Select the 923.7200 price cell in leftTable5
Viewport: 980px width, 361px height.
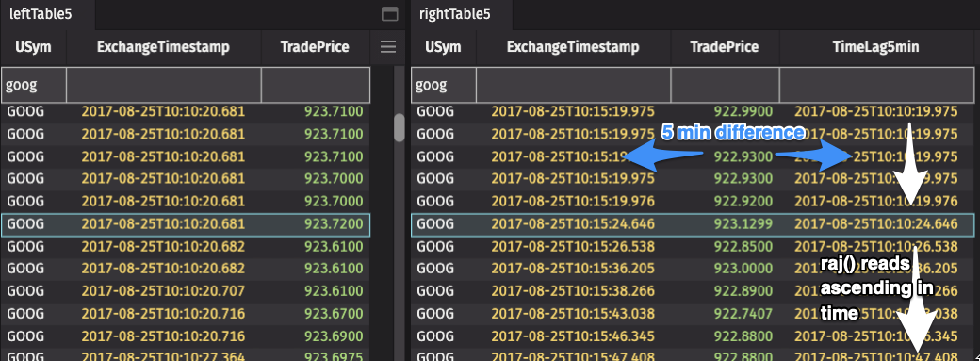point(334,224)
